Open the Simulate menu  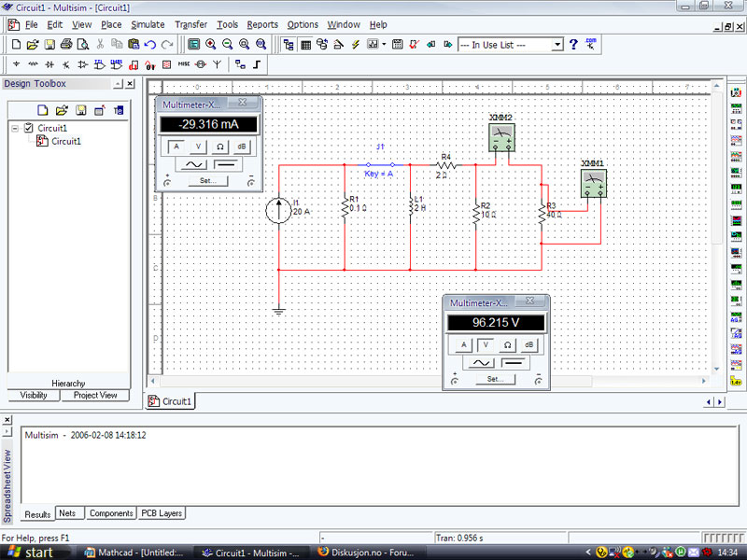(x=148, y=24)
